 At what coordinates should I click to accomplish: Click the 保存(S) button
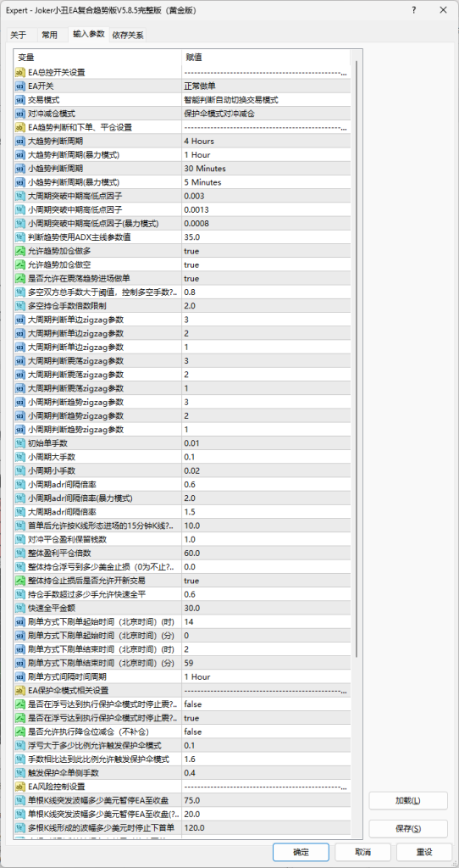click(x=408, y=828)
